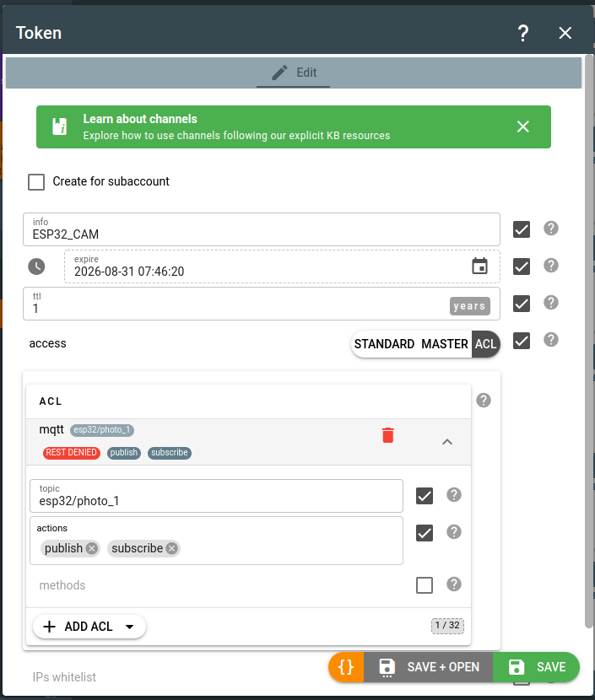This screenshot has width=595, height=700.
Task: Show help for the info field
Action: tap(551, 229)
